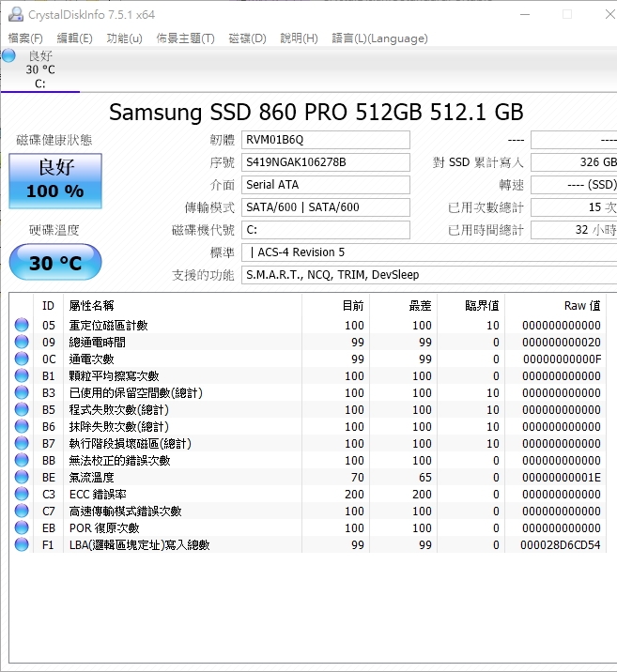Click status orb in row 09 總通電時間
The width and height of the screenshot is (617, 672).
pyautogui.click(x=22, y=342)
